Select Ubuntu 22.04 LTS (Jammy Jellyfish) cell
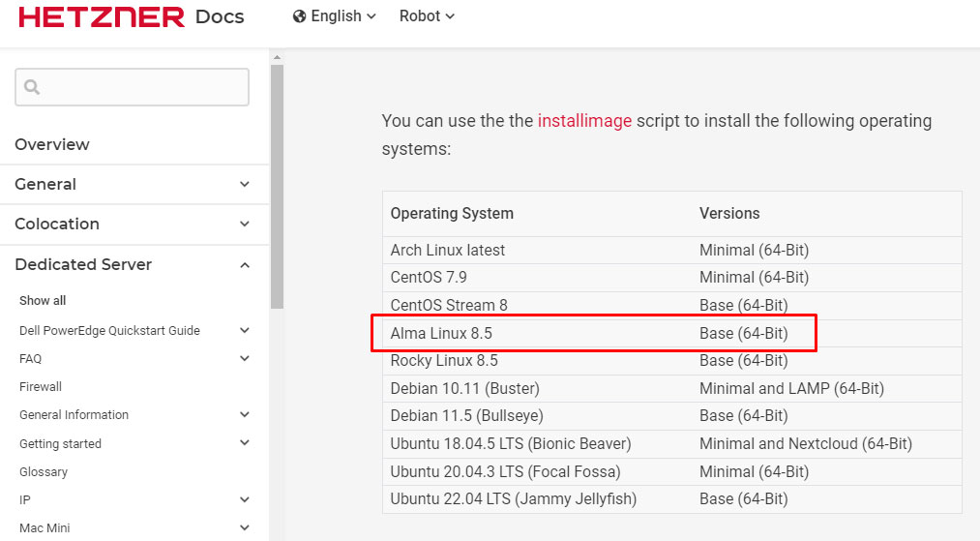This screenshot has width=980, height=541. click(513, 499)
